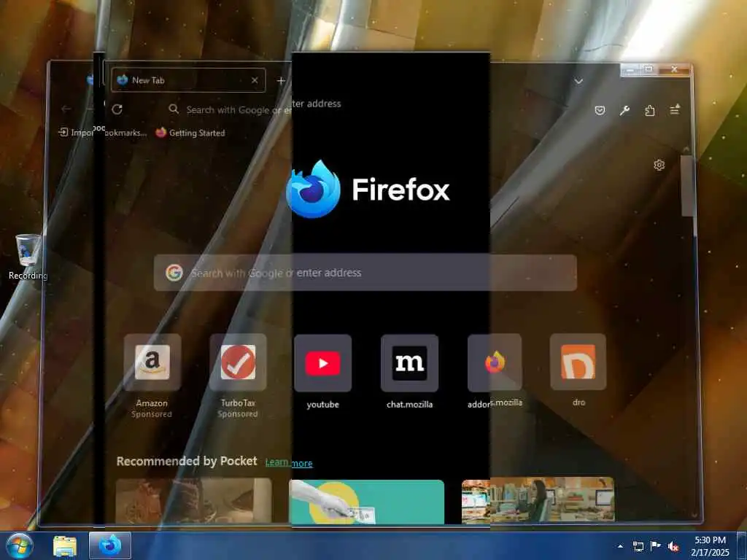Open the dro shortcut tile
747x560 pixels.
click(x=578, y=362)
